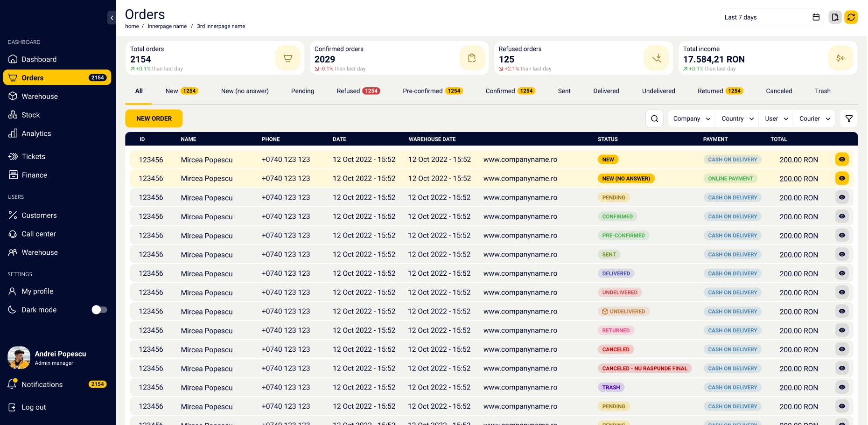Viewport: 868px width, 425px height.
Task: Click the eye icon on the RETURNED order row
Action: click(842, 330)
